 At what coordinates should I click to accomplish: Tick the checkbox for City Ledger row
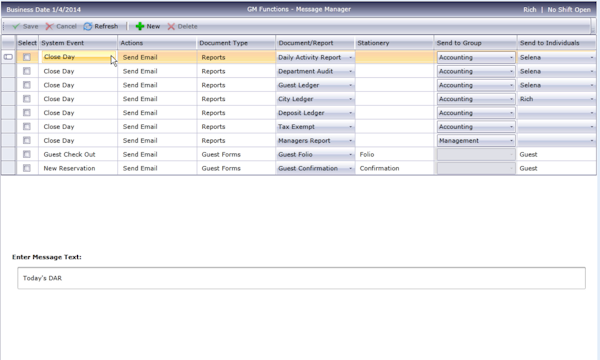[26, 99]
